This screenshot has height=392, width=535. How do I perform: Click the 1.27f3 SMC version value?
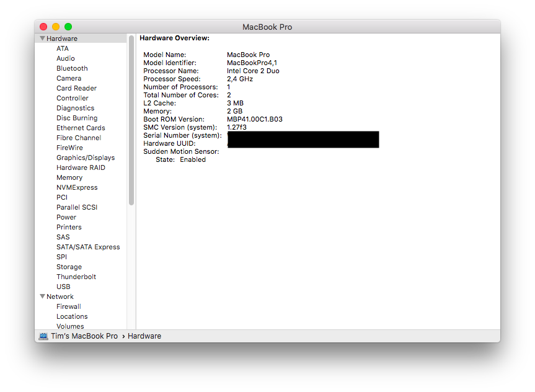tap(236, 127)
